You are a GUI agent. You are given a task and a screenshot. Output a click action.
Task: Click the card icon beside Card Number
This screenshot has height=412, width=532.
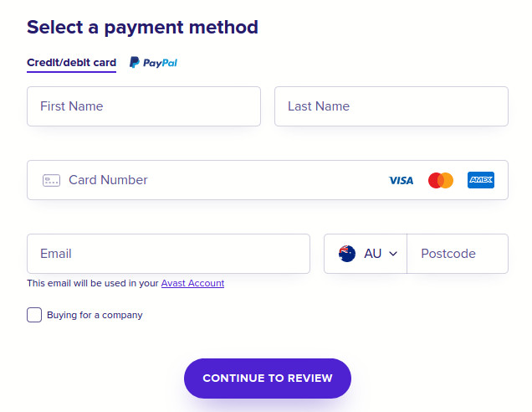point(51,180)
